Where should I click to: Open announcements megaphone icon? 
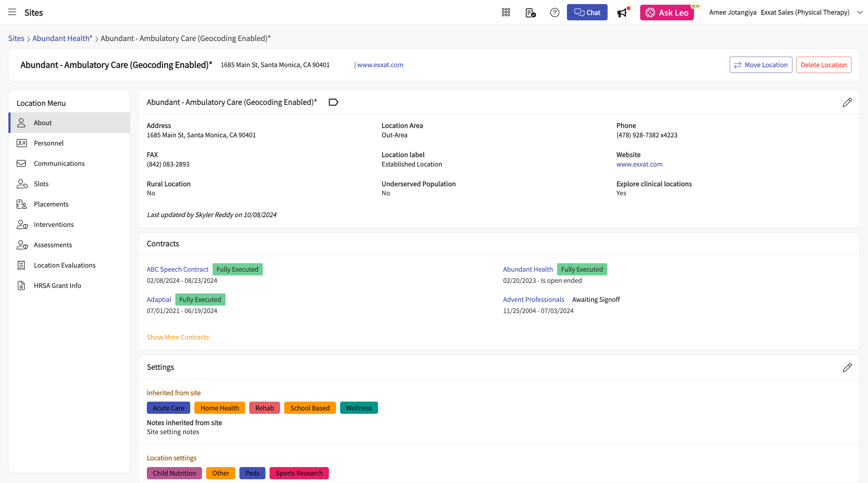click(622, 13)
